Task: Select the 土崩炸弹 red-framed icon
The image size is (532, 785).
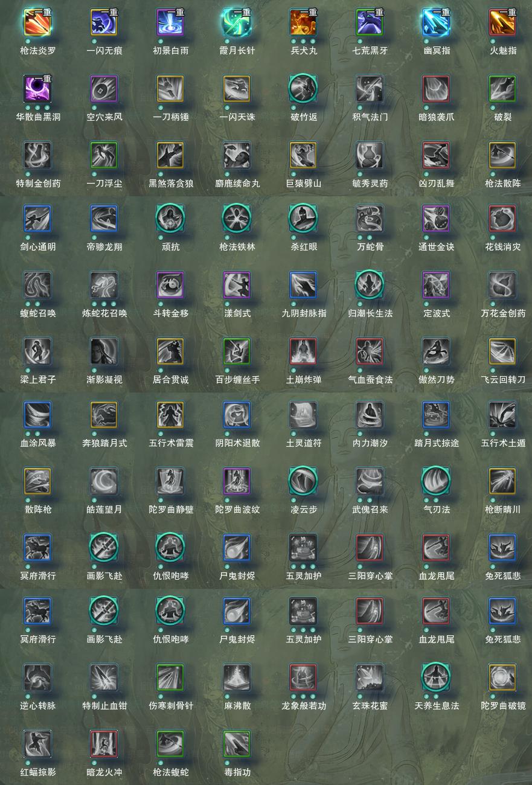Action: pyautogui.click(x=303, y=352)
